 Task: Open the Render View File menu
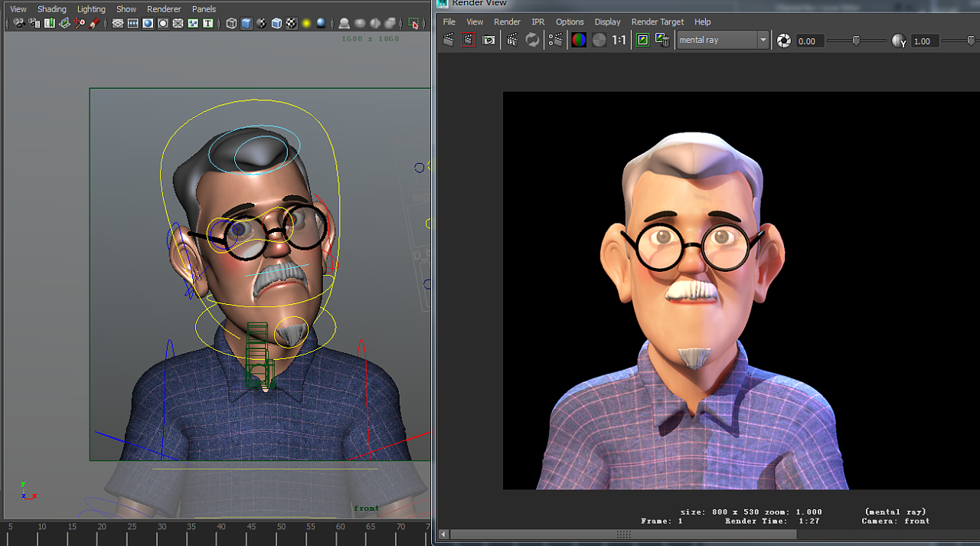(449, 22)
